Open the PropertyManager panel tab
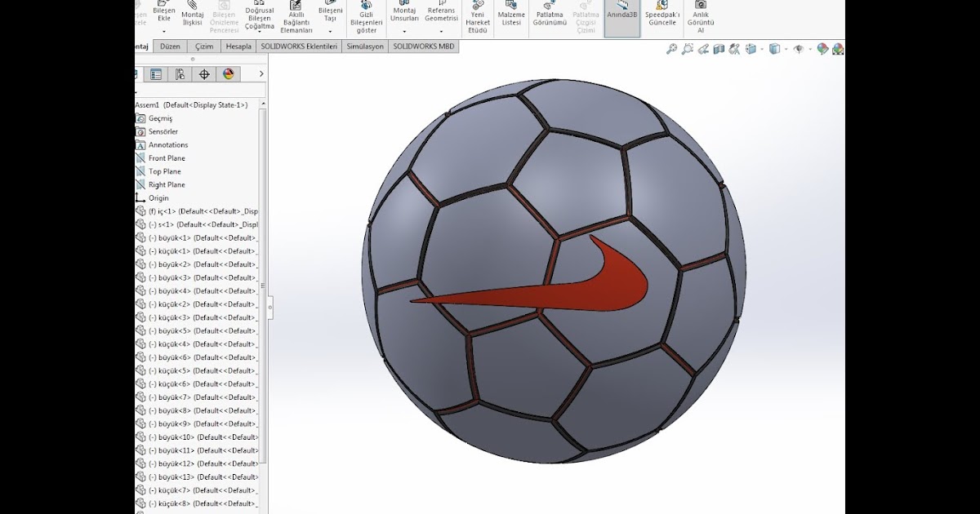Screen dimensions: 980x514 pos(156,74)
